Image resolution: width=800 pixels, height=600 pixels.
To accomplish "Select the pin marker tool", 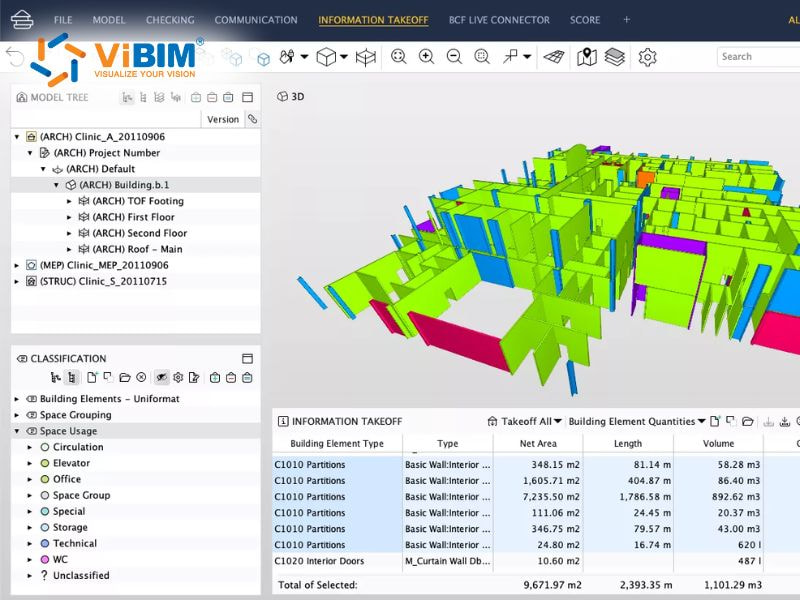I will [x=512, y=56].
